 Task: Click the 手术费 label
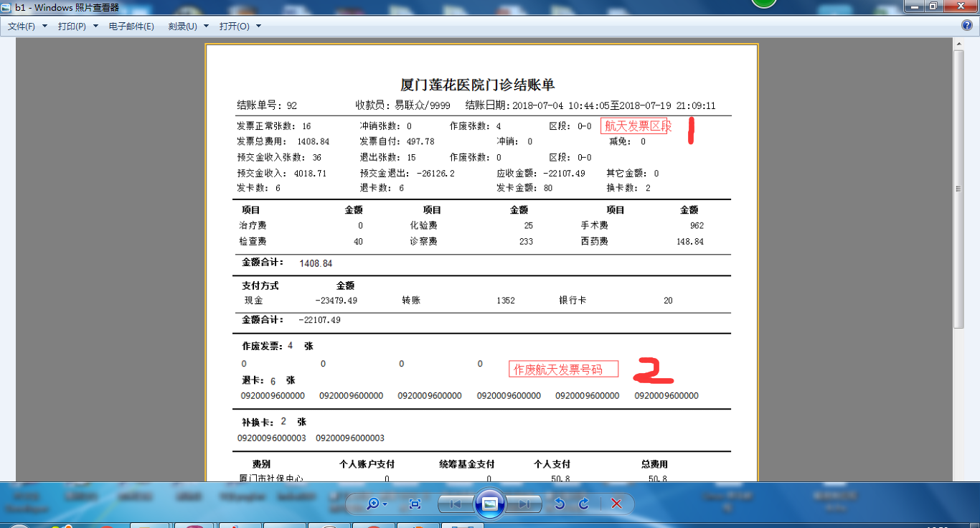pos(595,225)
